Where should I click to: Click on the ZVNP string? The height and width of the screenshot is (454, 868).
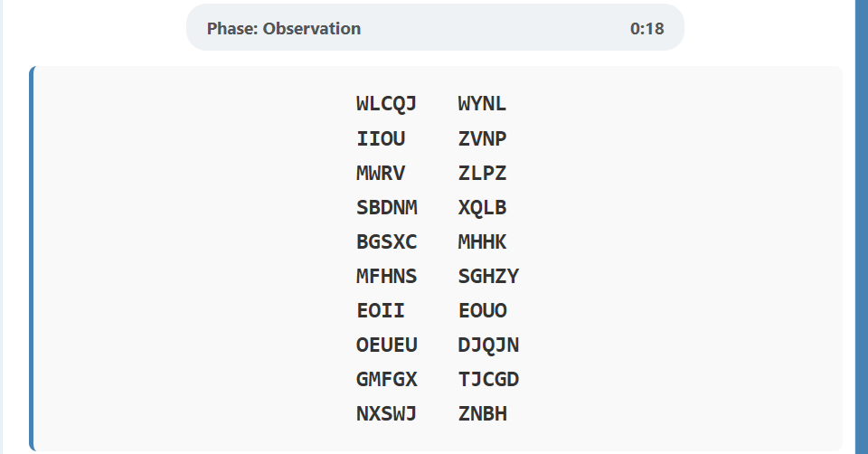482,139
